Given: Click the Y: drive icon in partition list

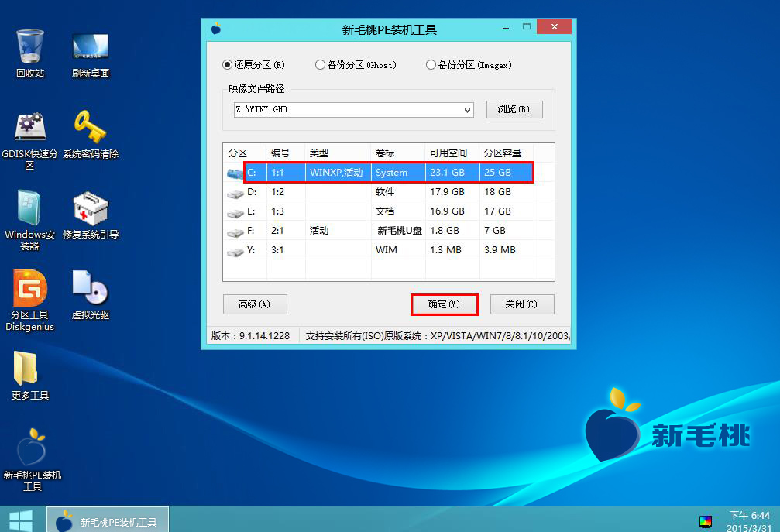Looking at the screenshot, I should [x=235, y=251].
